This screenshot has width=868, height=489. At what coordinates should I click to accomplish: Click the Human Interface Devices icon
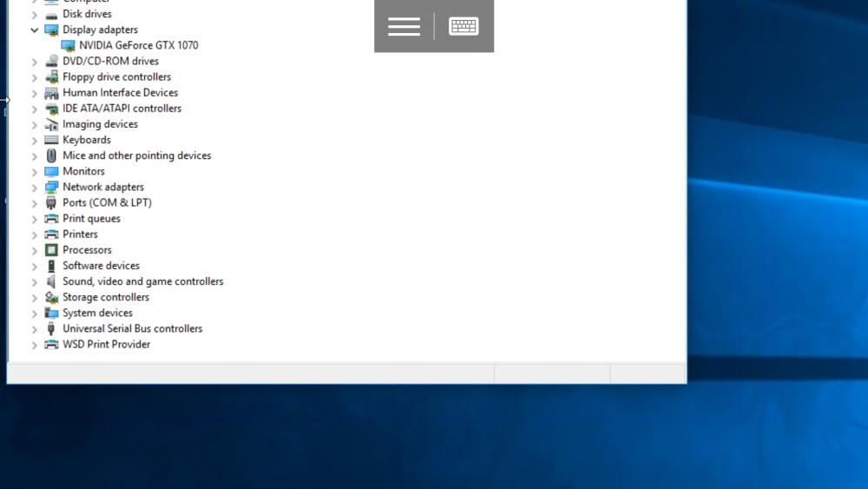click(x=51, y=92)
